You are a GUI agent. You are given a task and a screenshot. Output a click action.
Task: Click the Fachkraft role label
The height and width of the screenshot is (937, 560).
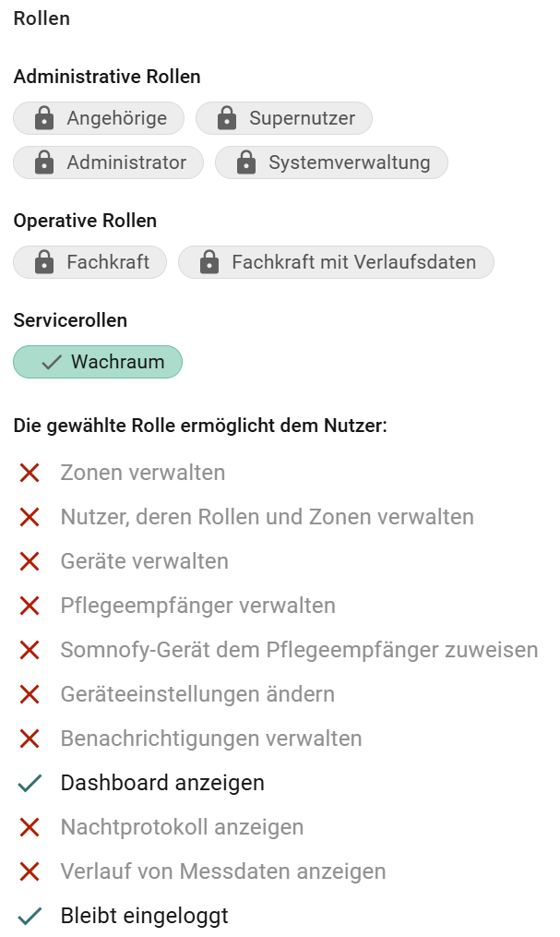tap(108, 262)
